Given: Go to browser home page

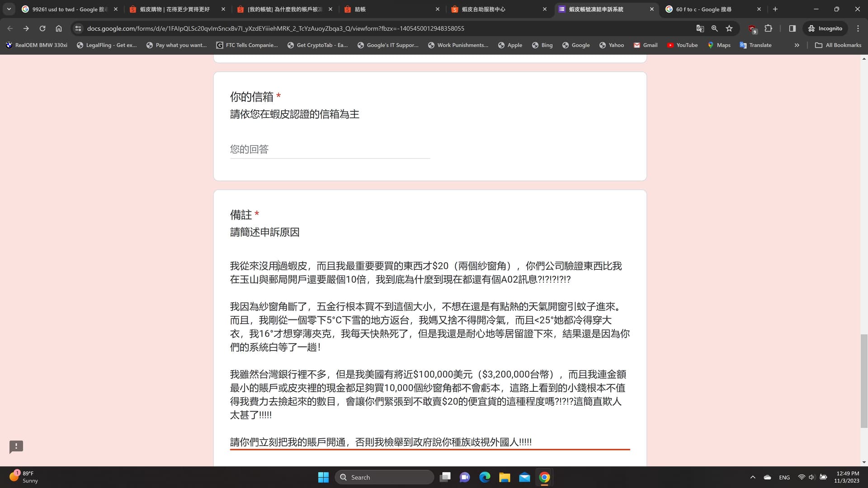Looking at the screenshot, I should (x=59, y=28).
